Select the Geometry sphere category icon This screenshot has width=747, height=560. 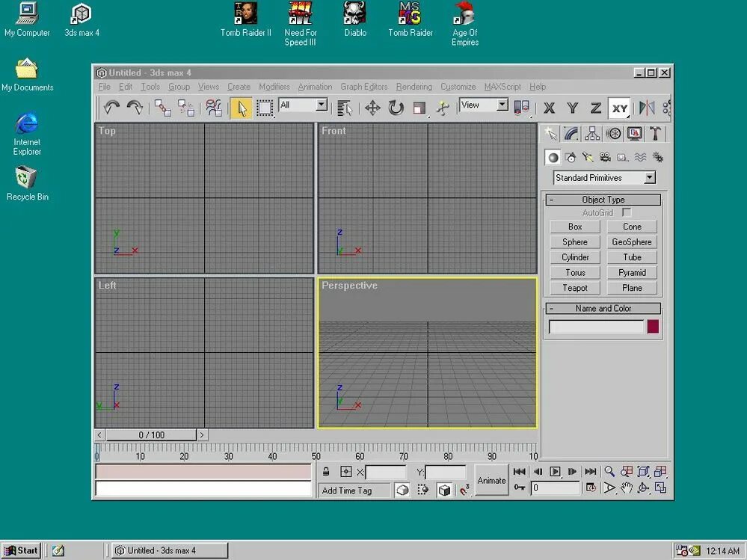coord(553,158)
